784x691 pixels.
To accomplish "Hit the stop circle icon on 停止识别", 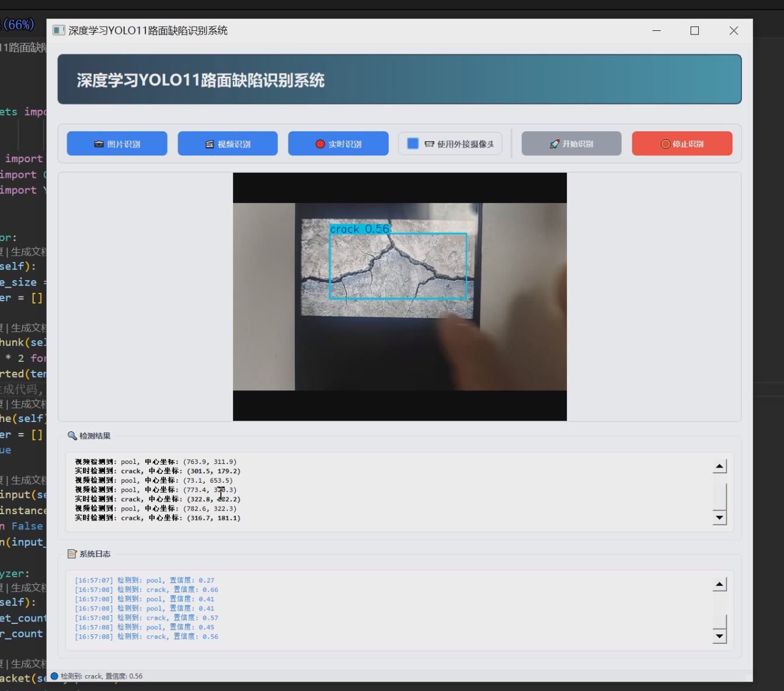I will [665, 144].
